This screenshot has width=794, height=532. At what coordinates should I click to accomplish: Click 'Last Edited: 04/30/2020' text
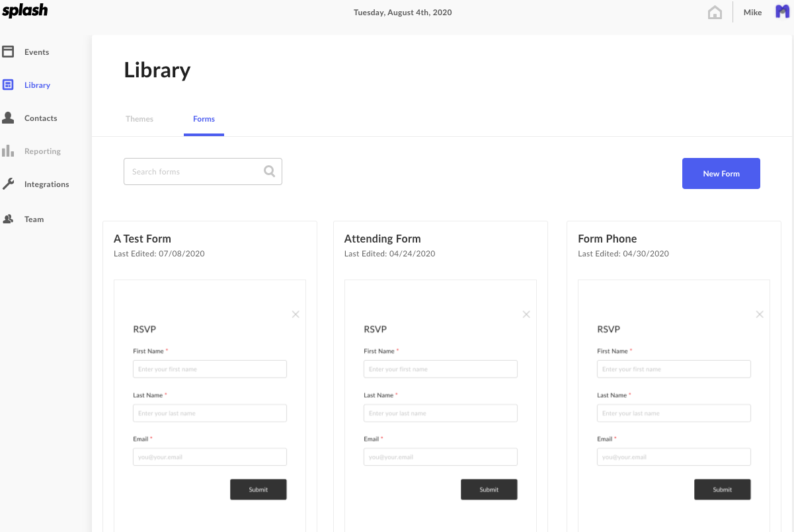623,254
